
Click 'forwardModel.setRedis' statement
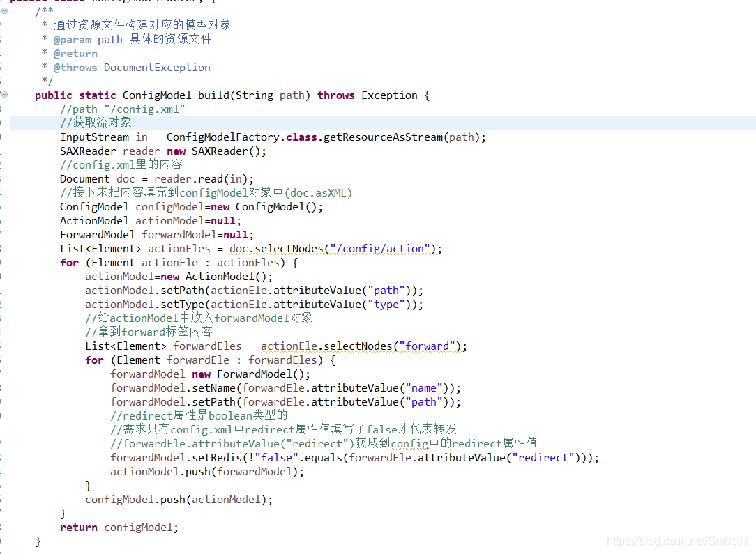pyautogui.click(x=354, y=458)
